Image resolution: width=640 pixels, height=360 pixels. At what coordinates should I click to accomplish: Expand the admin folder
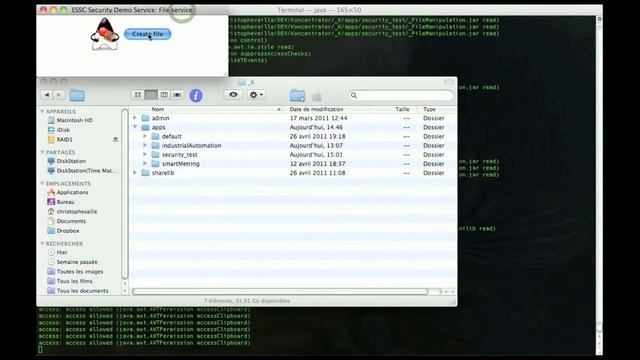coord(135,118)
